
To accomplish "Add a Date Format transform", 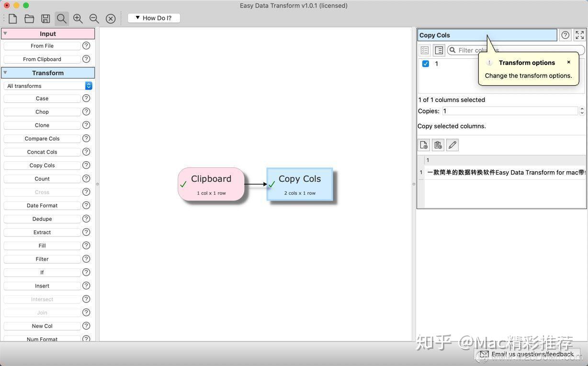I will click(42, 206).
